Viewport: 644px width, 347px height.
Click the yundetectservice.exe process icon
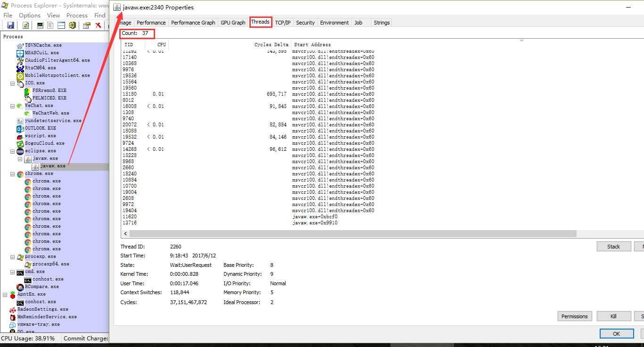pyautogui.click(x=20, y=121)
